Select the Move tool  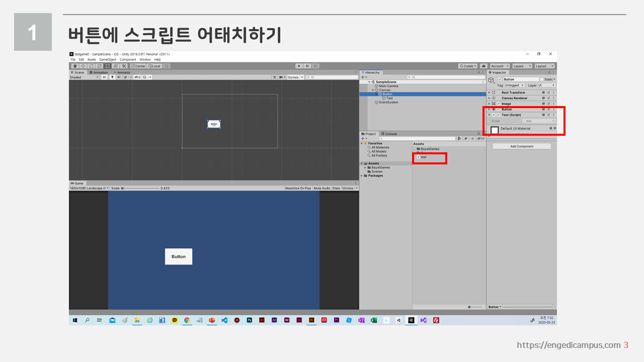[83, 66]
